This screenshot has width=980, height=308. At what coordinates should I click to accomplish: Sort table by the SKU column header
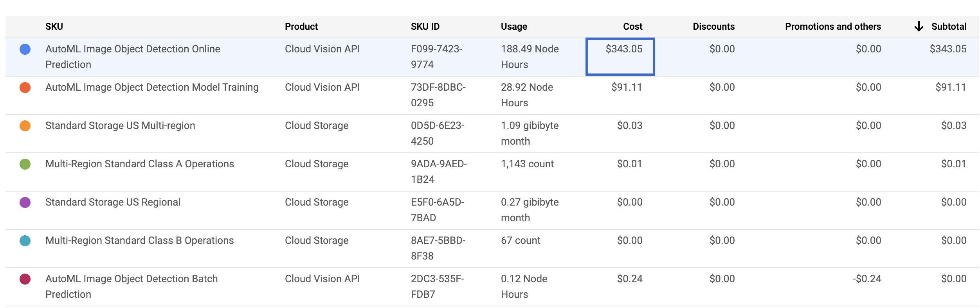click(54, 27)
